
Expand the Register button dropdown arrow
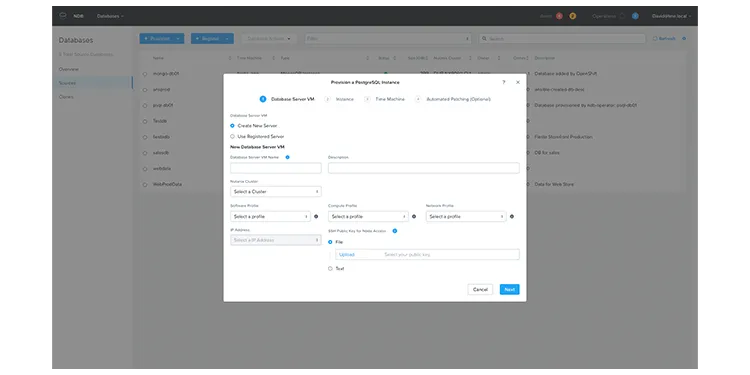coord(228,39)
